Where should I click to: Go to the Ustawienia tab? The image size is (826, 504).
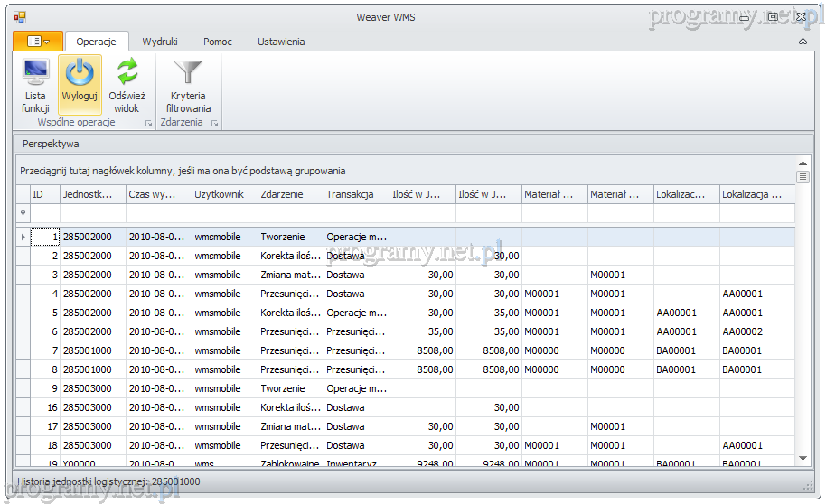point(281,42)
